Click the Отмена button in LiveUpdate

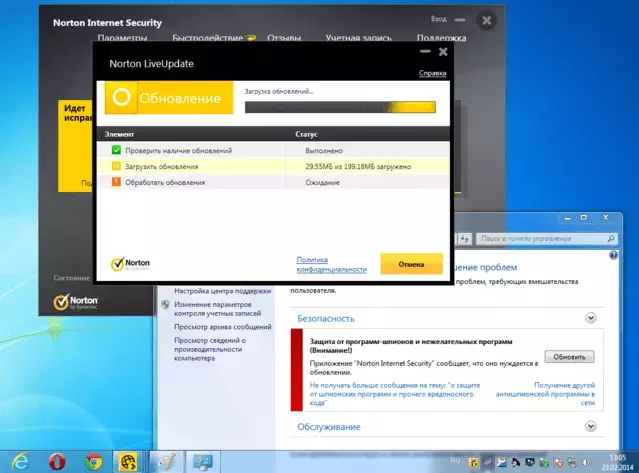coord(411,264)
